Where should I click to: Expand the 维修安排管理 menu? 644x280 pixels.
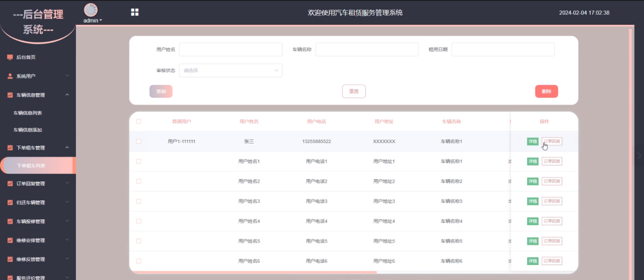coord(67,241)
